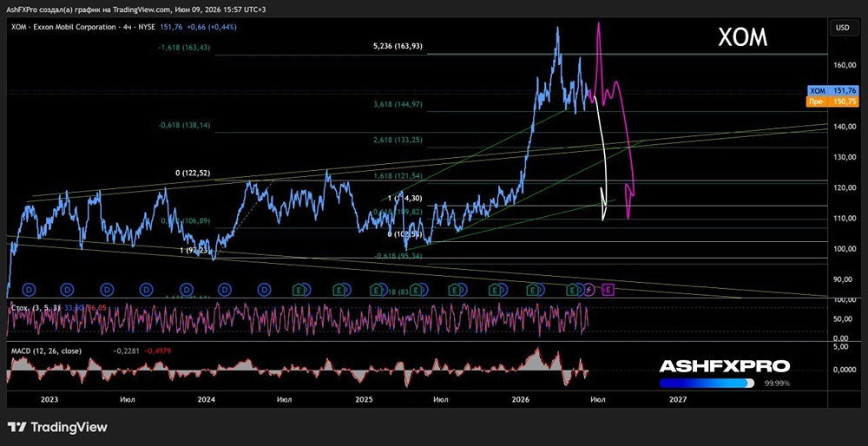The width and height of the screenshot is (868, 446).
Task: Open the USD currency selector
Action: click(x=843, y=27)
